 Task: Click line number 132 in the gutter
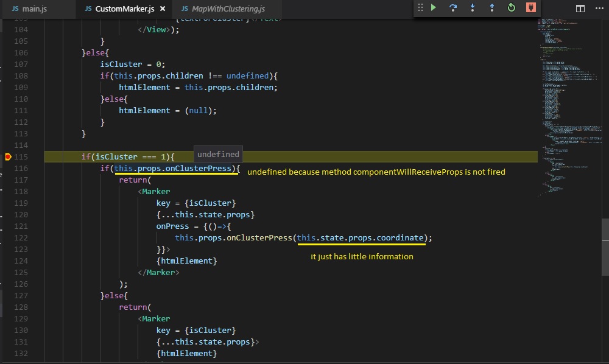point(21,354)
